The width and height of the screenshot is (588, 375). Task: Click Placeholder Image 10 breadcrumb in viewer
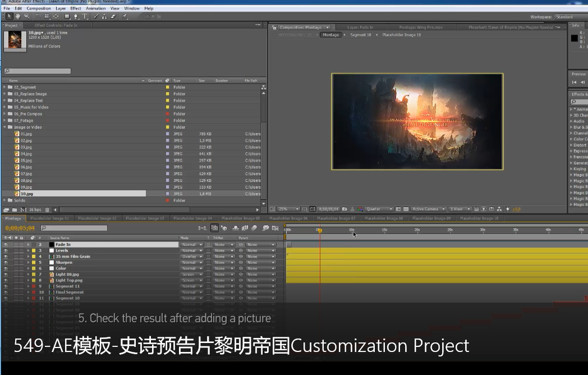coord(402,35)
